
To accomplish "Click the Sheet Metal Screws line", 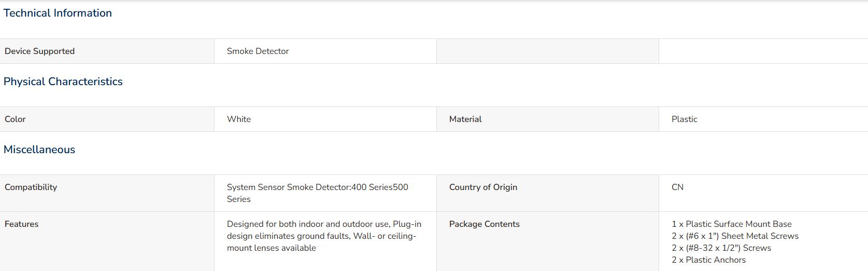I will point(735,236).
